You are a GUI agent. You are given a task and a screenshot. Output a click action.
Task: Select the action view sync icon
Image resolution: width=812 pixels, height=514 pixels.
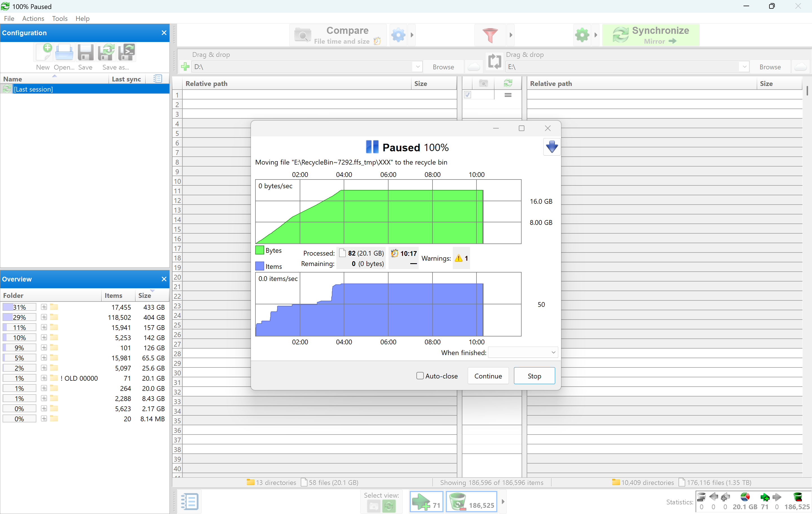click(x=389, y=506)
